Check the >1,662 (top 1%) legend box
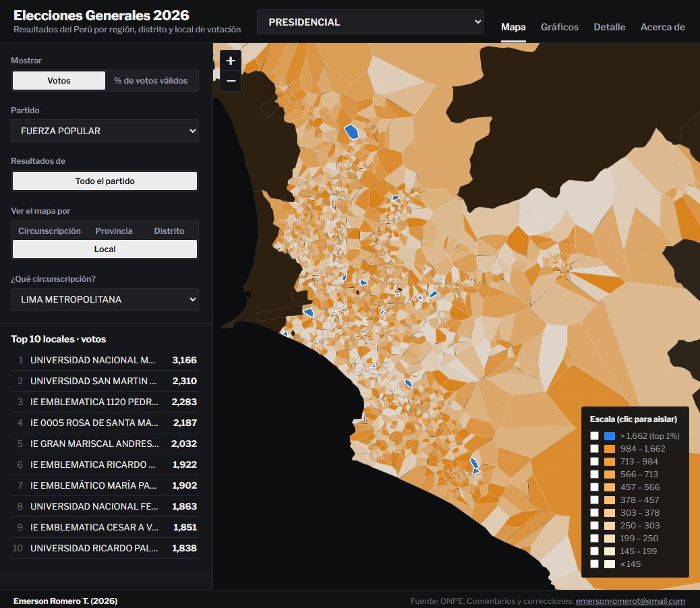The image size is (700, 608). [594, 436]
